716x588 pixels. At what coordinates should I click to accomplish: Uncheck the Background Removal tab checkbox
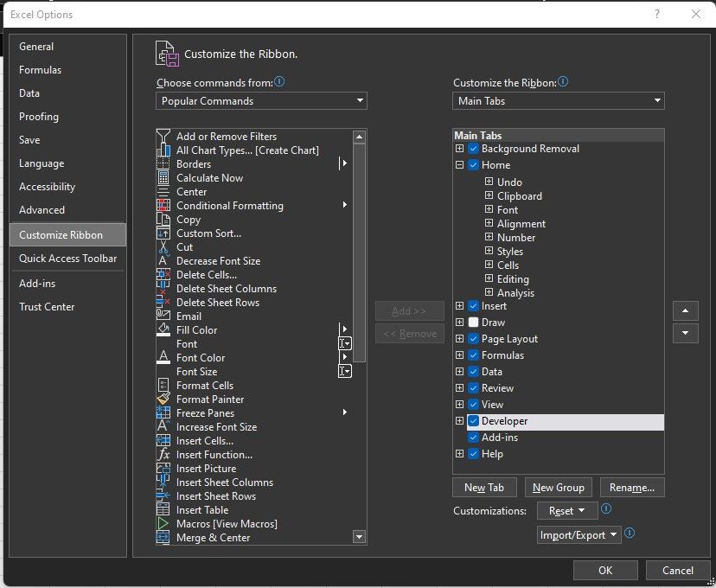[473, 149]
